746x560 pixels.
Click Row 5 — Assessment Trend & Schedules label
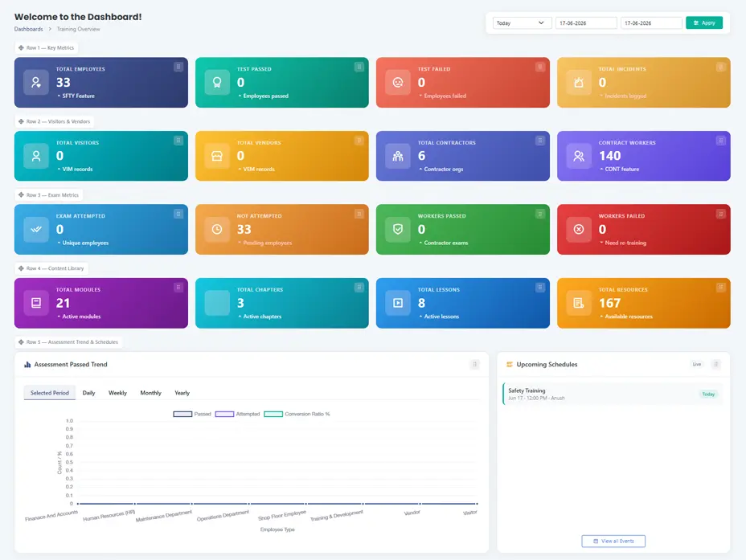[68, 342]
